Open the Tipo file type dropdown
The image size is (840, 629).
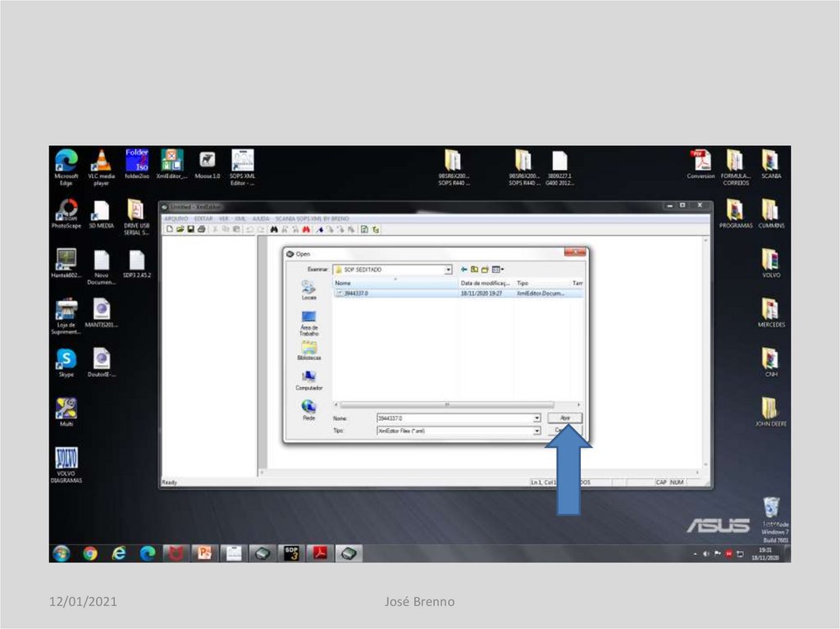coord(537,431)
